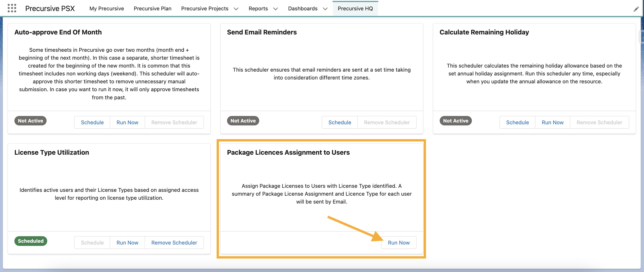The width and height of the screenshot is (644, 272).
Task: Open the Reports dropdown chevron
Action: (x=275, y=9)
